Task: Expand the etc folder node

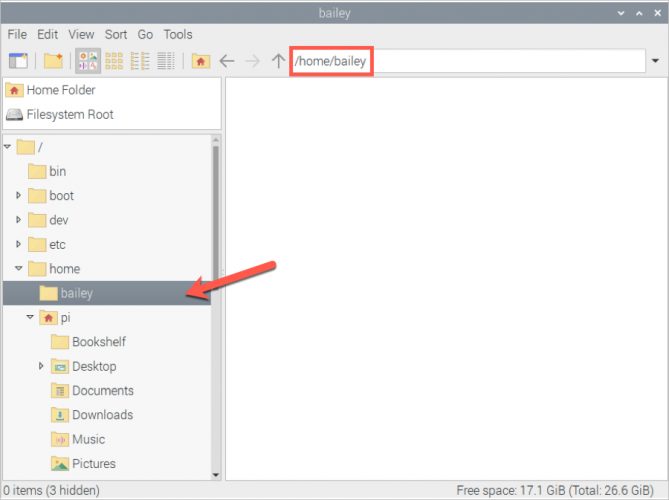Action: (x=18, y=244)
